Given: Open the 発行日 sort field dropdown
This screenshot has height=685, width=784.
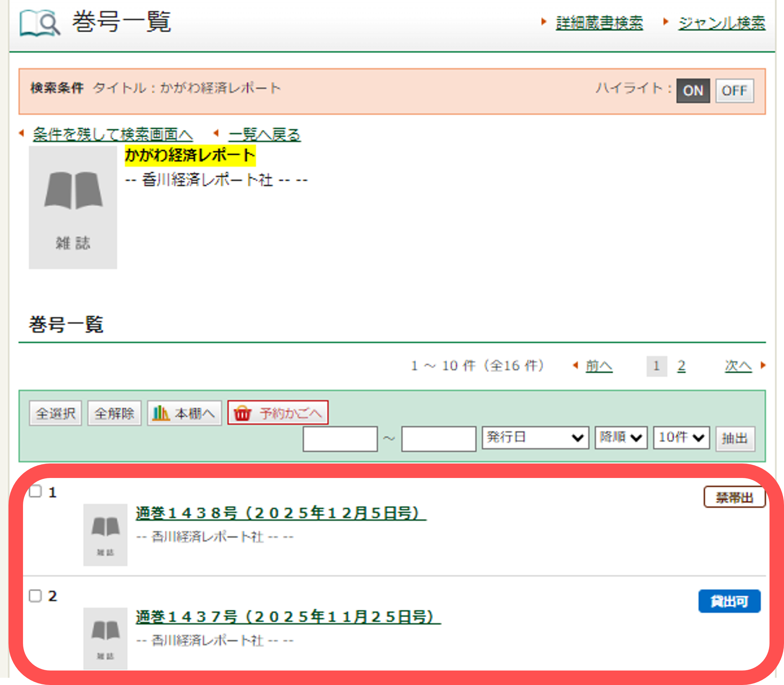Looking at the screenshot, I should coord(535,438).
